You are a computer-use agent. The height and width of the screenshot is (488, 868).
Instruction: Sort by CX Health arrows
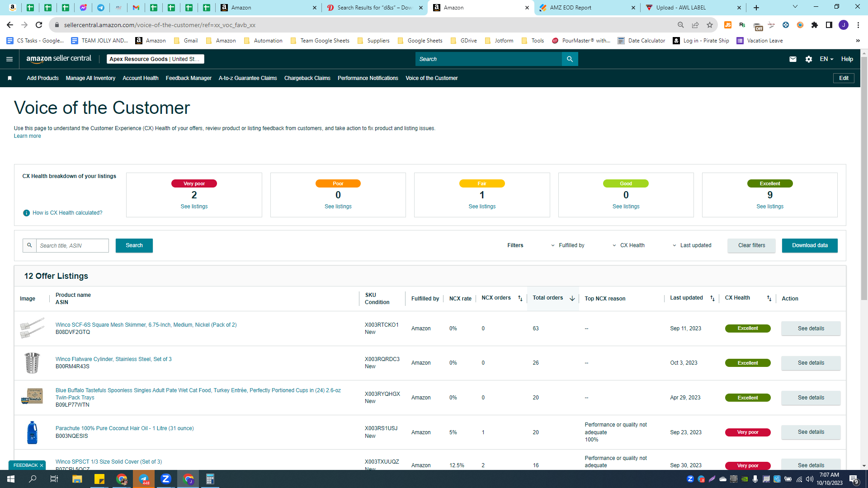pyautogui.click(x=769, y=298)
